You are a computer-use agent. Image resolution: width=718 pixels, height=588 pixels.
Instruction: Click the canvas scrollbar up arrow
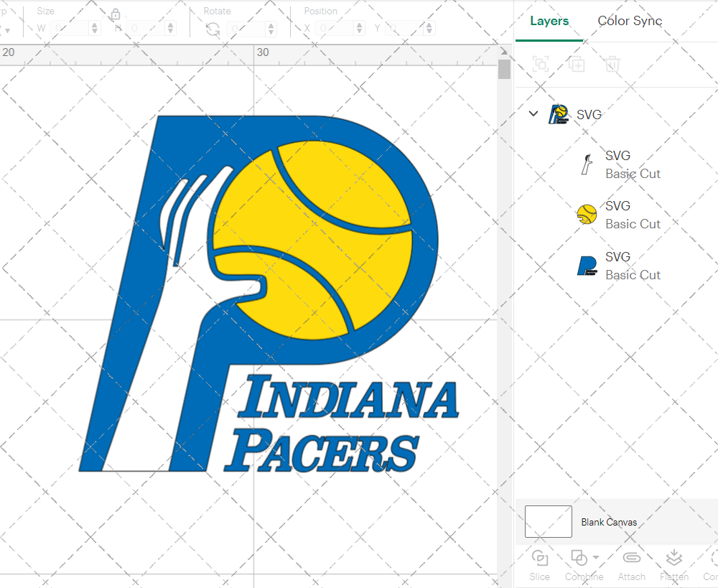[504, 51]
